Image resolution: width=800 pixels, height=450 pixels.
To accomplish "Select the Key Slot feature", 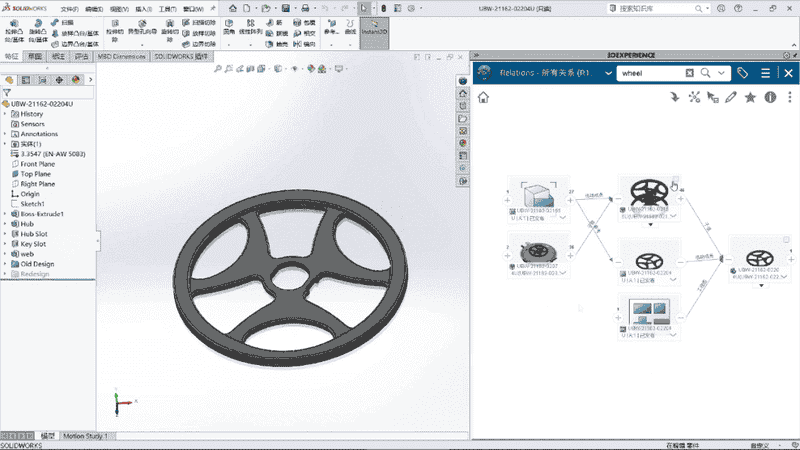I will point(33,244).
